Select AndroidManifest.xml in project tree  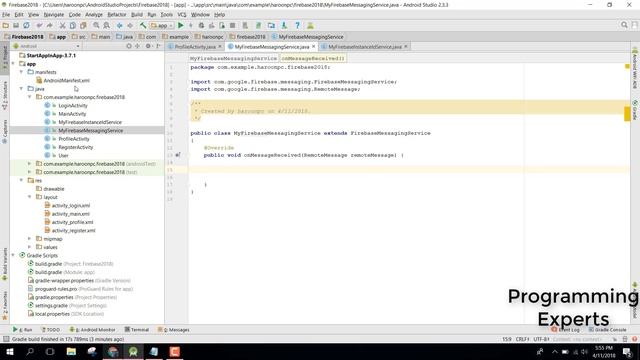(x=67, y=80)
